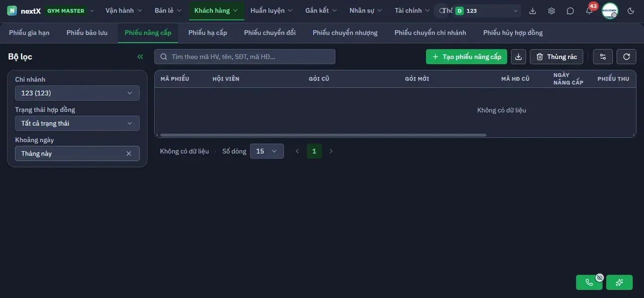Open the Số dòng 15 rows dropdown

267,151
